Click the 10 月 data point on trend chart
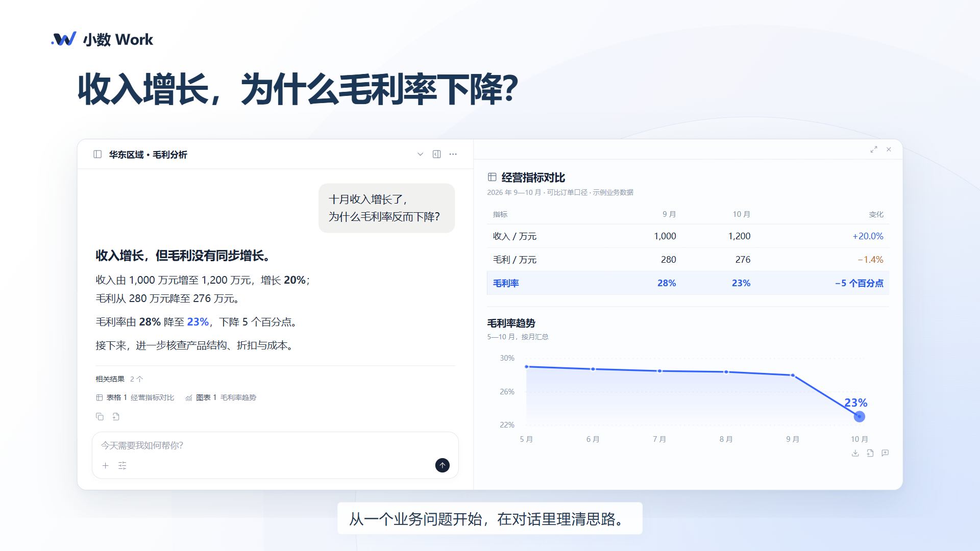980x551 pixels. pyautogui.click(x=860, y=417)
